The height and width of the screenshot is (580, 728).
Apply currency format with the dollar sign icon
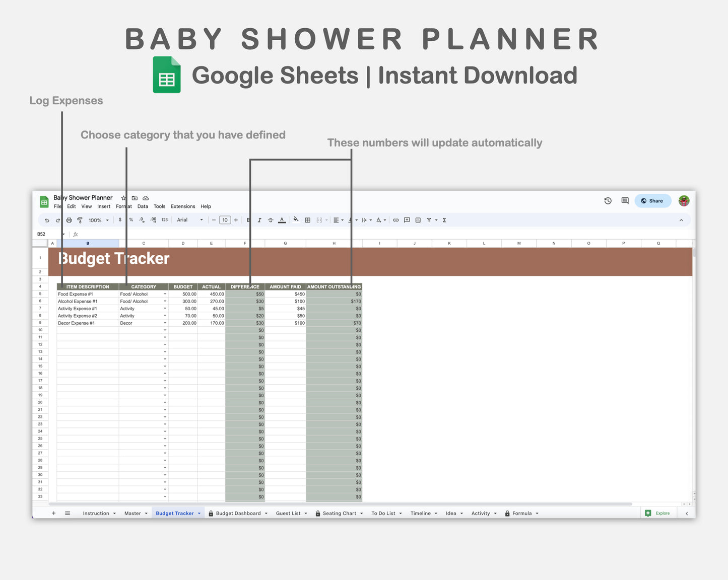click(120, 220)
